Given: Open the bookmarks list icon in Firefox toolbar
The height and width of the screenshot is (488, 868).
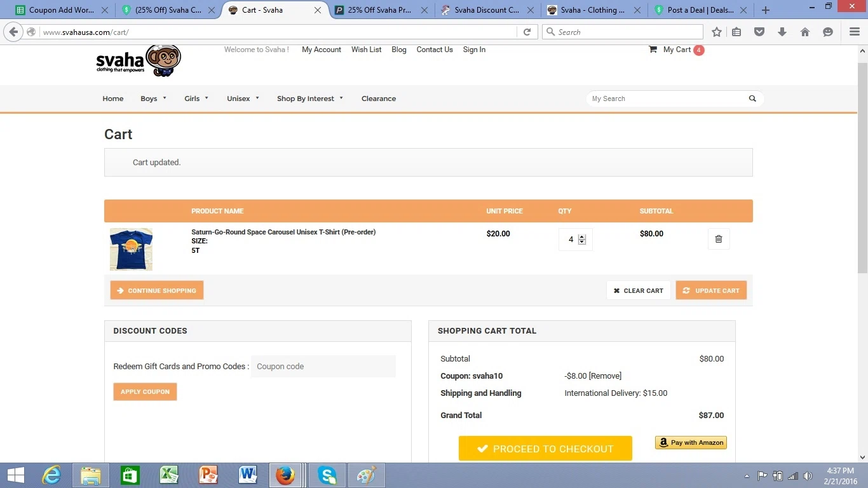Looking at the screenshot, I should pyautogui.click(x=736, y=32).
